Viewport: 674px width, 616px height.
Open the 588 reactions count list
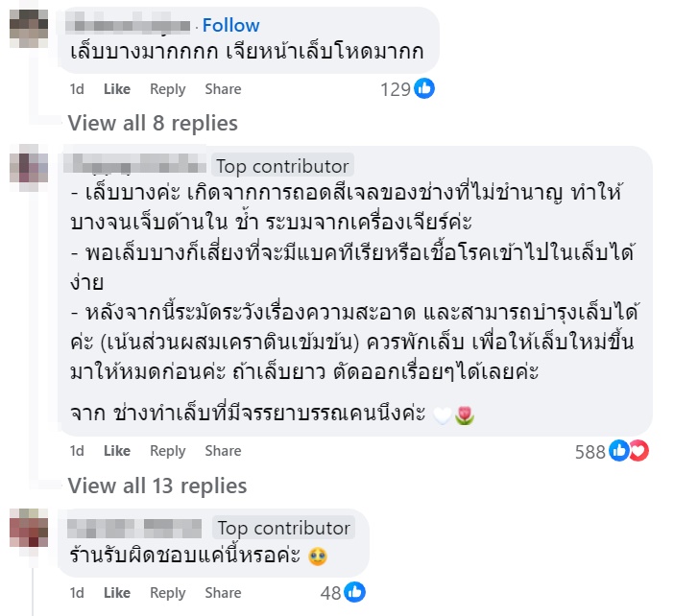pos(590,451)
